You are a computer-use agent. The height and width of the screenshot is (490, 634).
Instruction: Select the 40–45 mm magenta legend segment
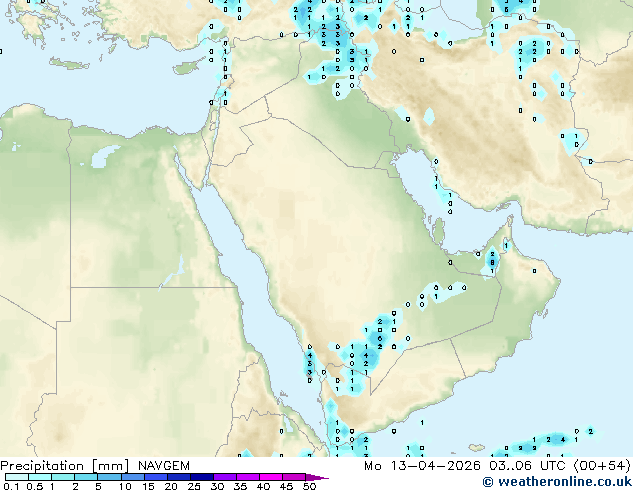tap(271, 477)
